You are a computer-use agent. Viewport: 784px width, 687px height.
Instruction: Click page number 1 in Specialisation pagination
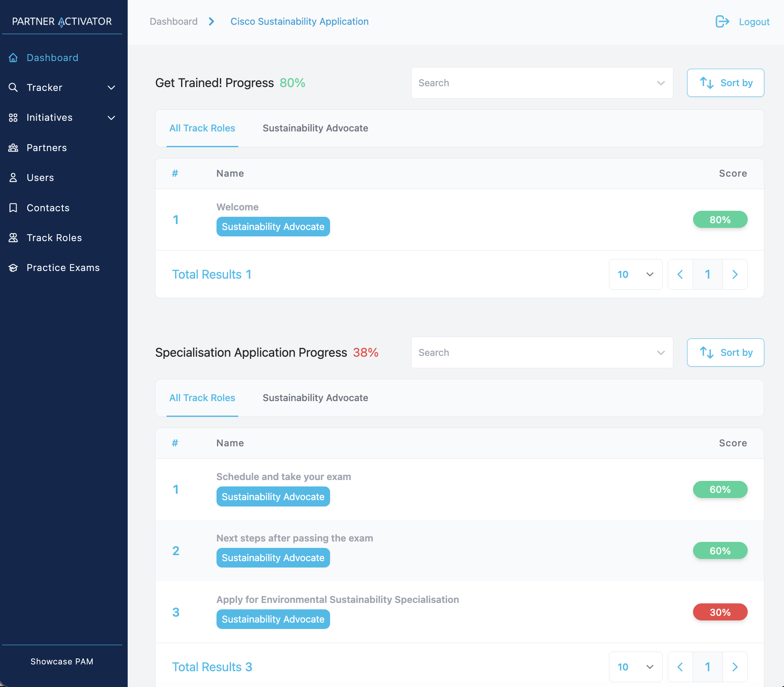point(708,667)
